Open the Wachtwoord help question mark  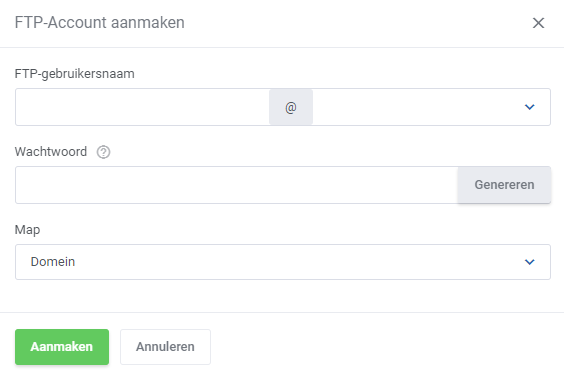point(103,152)
